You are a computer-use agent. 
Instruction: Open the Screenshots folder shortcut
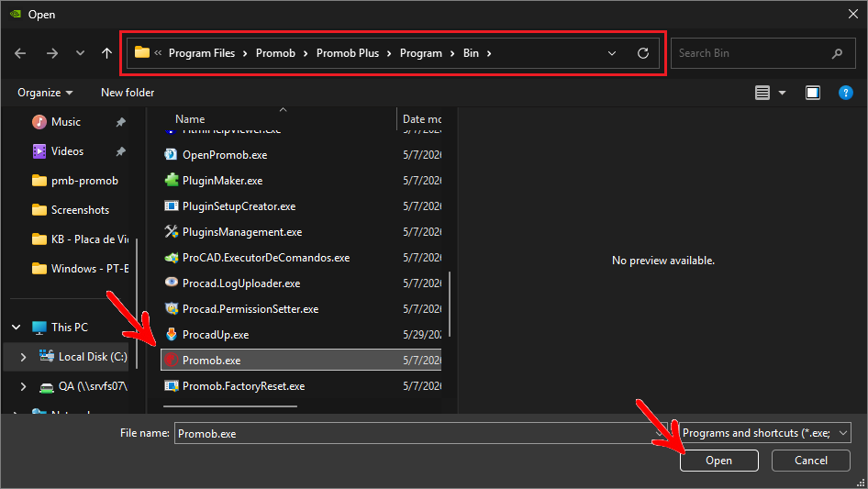(x=80, y=210)
